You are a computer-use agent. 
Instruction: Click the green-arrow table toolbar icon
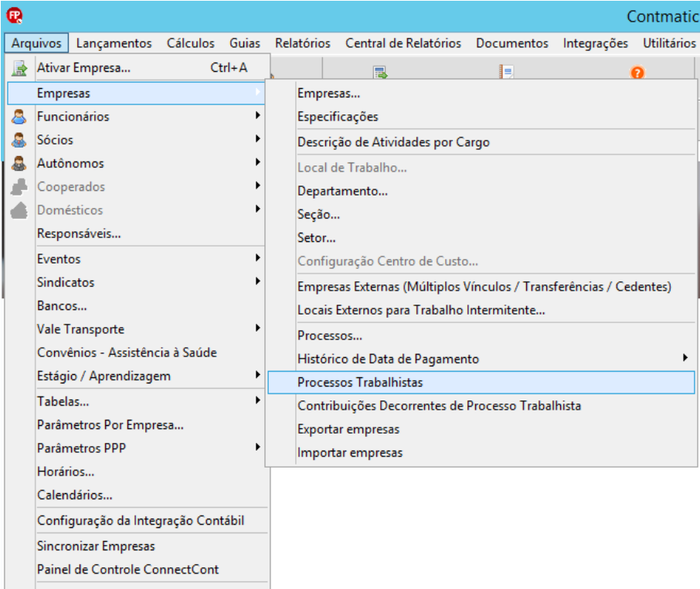(380, 73)
